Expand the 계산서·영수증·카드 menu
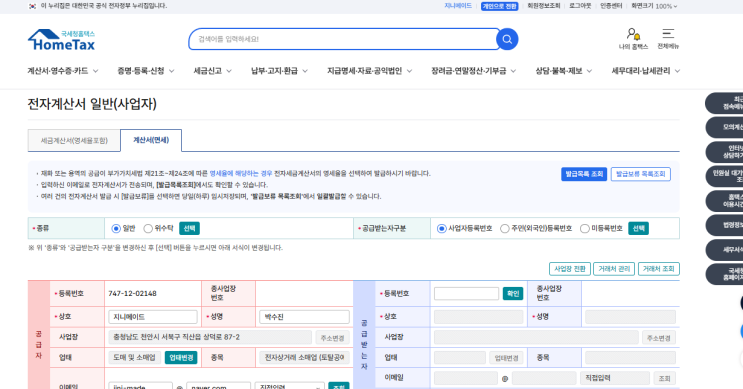The width and height of the screenshot is (743, 389). (x=63, y=71)
